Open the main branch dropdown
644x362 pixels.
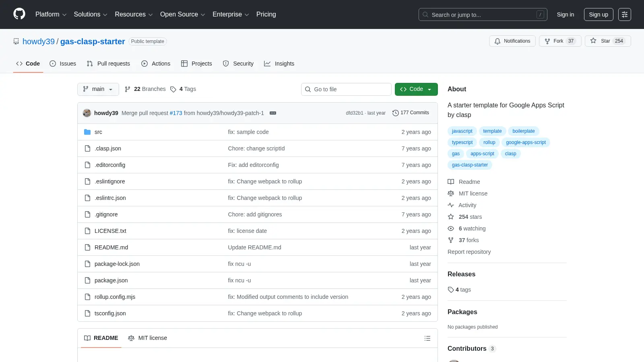click(x=98, y=89)
